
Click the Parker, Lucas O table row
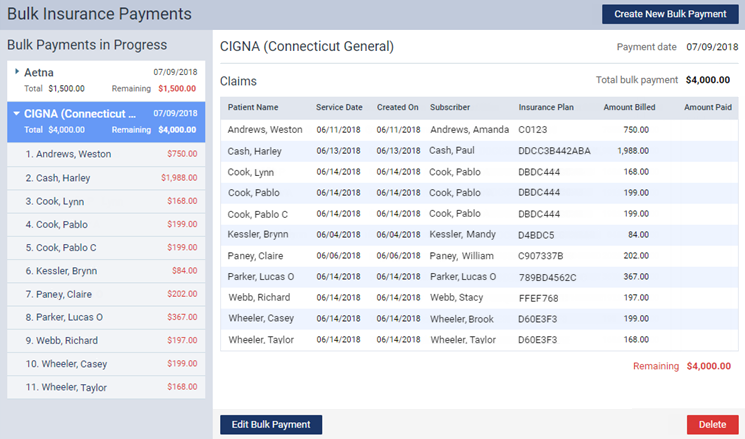479,277
